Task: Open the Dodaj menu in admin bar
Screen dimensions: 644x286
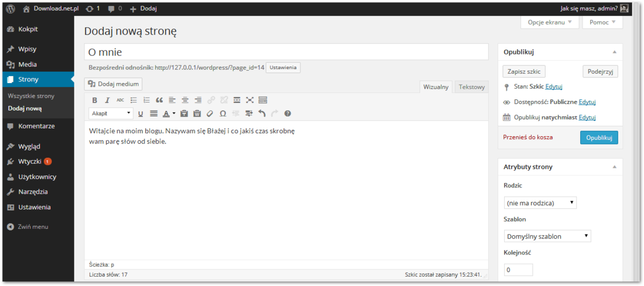Action: [x=143, y=8]
